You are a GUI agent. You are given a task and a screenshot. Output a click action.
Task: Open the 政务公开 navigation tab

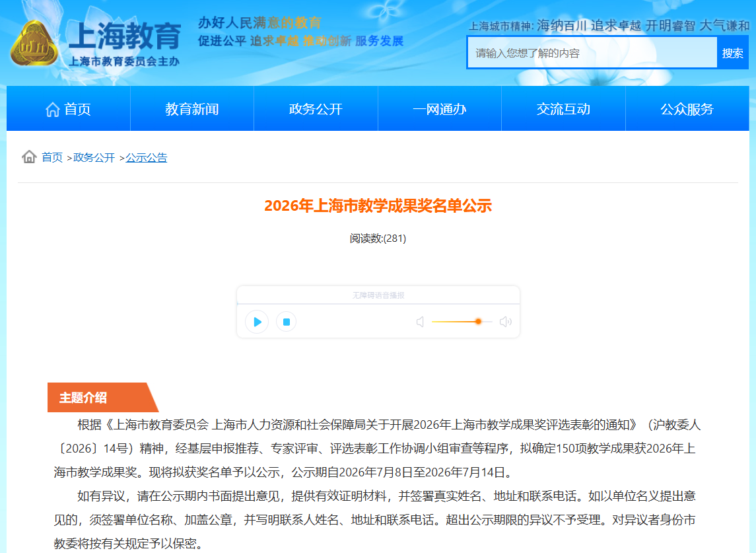coord(316,109)
